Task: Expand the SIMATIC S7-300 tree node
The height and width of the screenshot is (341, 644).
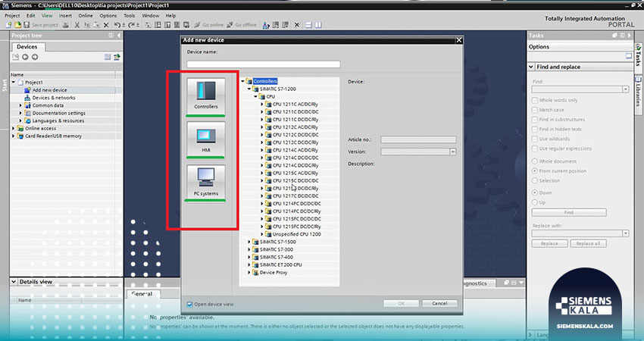Action: [249, 249]
